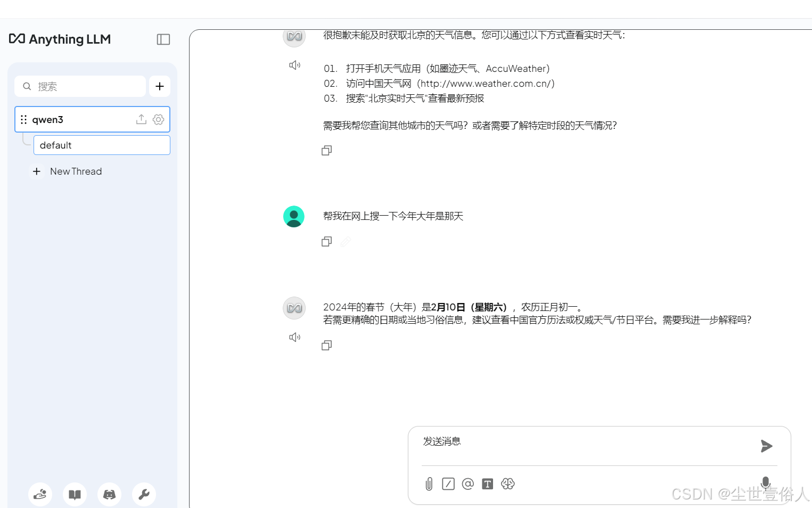Open the default thread
The height and width of the screenshot is (508, 812).
[x=102, y=145]
